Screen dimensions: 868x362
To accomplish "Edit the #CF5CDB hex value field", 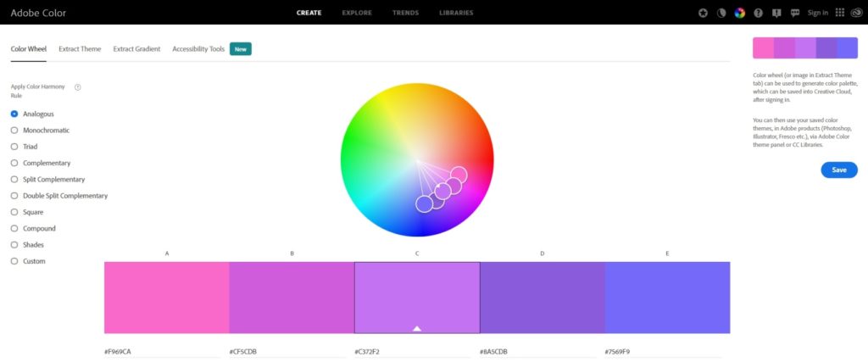I will [287, 352].
